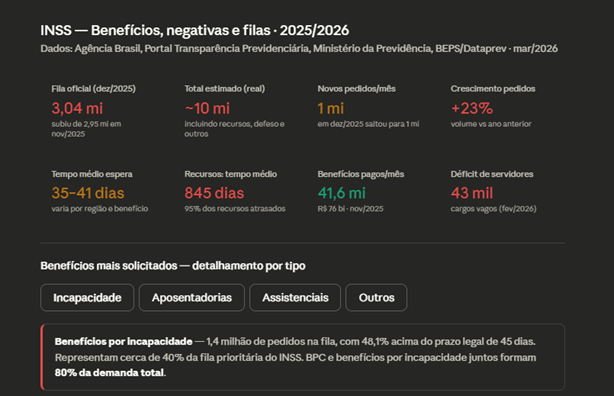
Task: Click the '35–41 dias' wait time value
Action: tap(88, 193)
